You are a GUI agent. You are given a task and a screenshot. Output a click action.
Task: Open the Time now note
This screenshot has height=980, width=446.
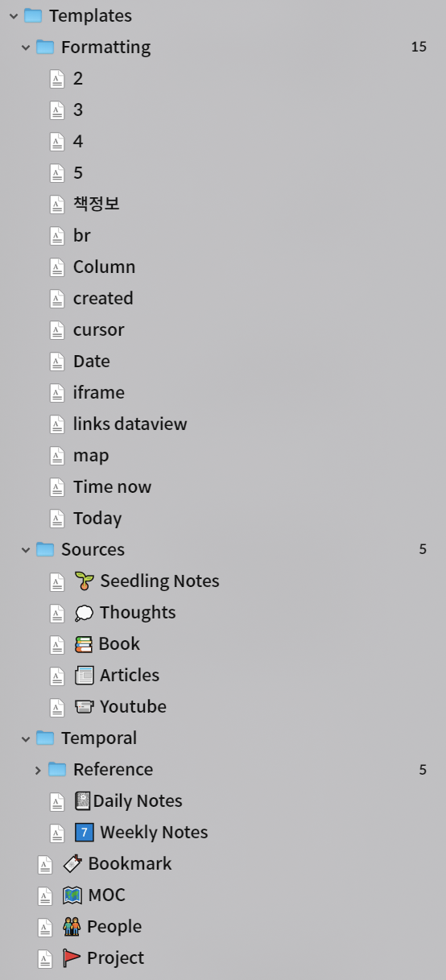(x=112, y=486)
